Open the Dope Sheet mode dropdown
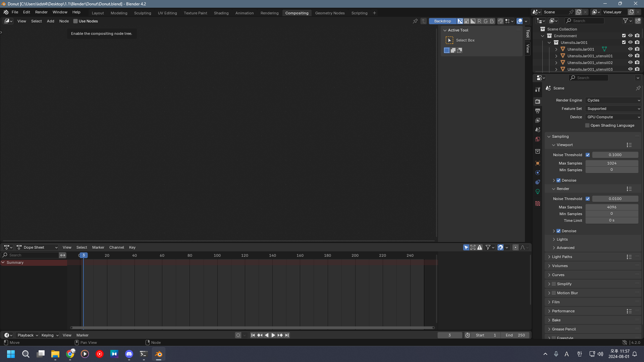Screen dimensions: 644x362 point(37,247)
